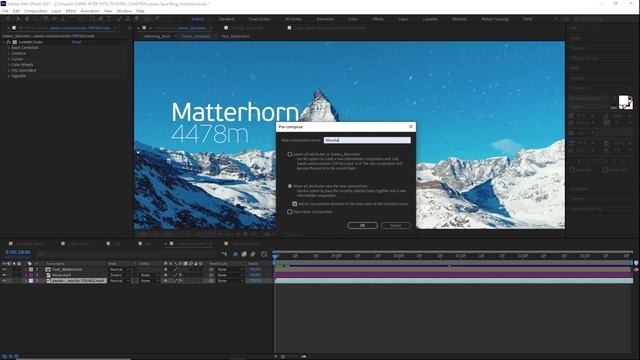
Task: Open the Effect menu
Action: tap(71, 11)
